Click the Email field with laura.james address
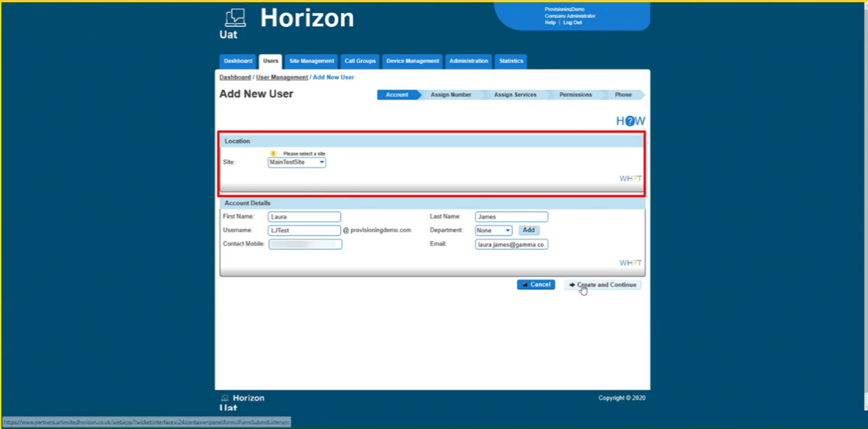 512,244
